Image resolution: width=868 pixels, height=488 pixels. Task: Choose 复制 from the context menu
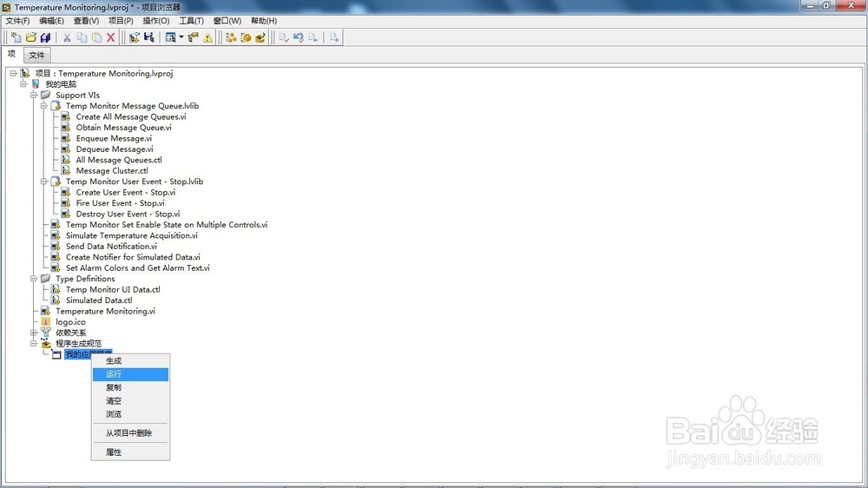[x=130, y=388]
